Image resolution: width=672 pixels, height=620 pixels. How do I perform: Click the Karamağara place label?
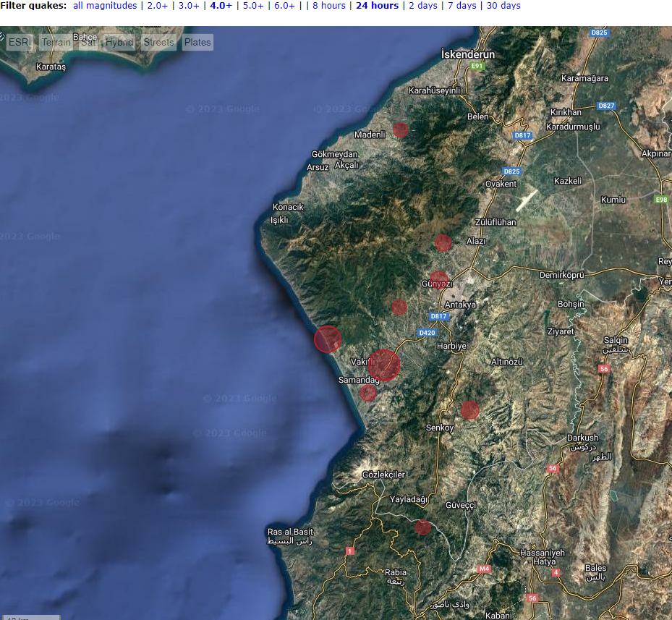coord(584,78)
